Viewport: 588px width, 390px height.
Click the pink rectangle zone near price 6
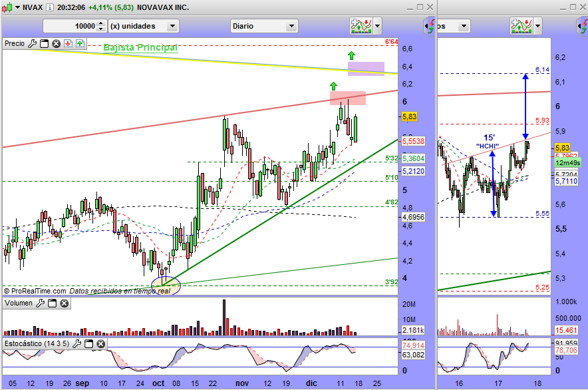click(348, 98)
